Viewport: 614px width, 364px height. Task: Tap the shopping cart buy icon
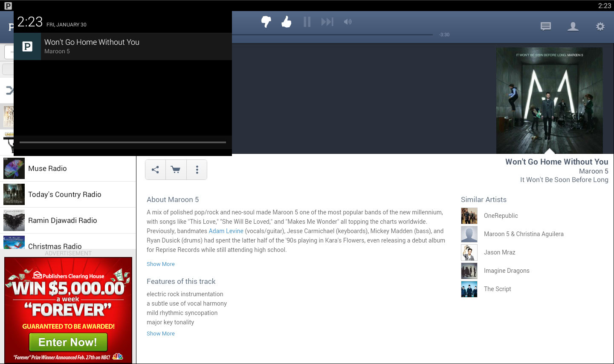(176, 170)
